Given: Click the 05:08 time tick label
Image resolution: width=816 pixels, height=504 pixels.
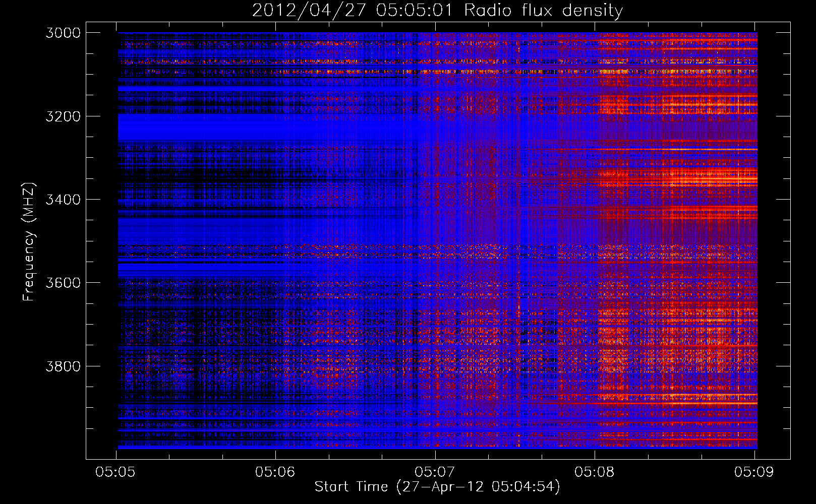Looking at the screenshot, I should pos(594,472).
